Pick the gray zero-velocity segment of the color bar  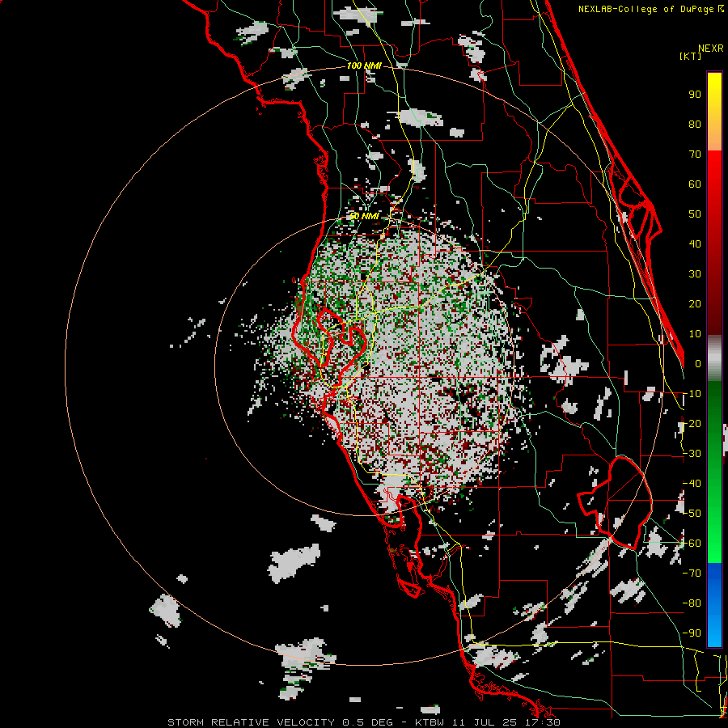[714, 358]
